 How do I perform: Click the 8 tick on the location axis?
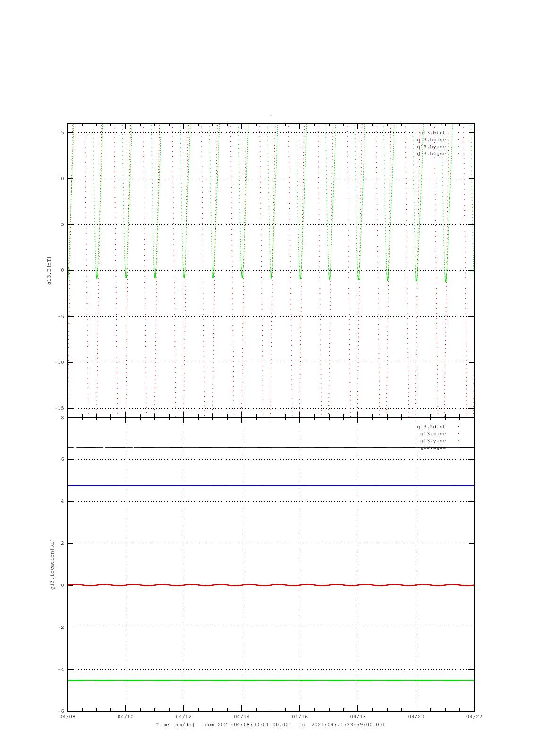point(62,418)
